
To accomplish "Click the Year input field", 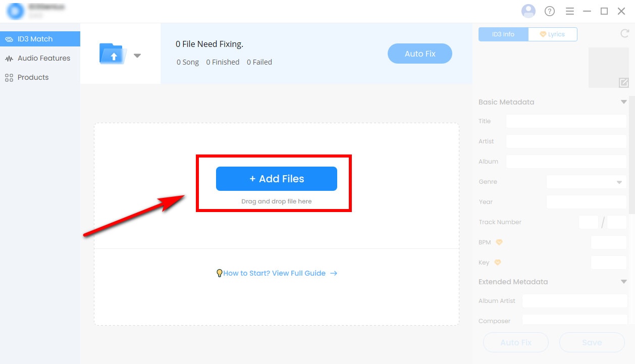I will tap(587, 202).
